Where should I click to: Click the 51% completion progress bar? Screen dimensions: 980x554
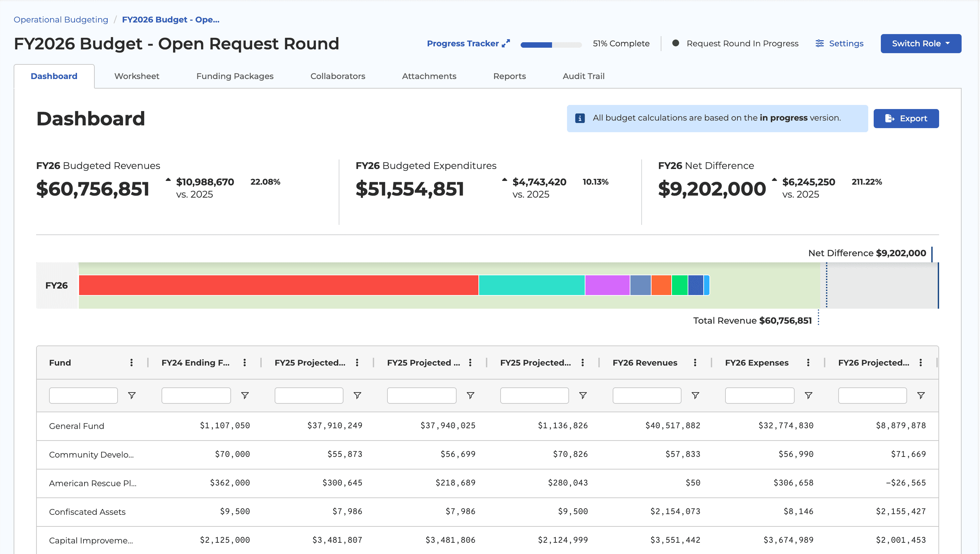(x=551, y=45)
